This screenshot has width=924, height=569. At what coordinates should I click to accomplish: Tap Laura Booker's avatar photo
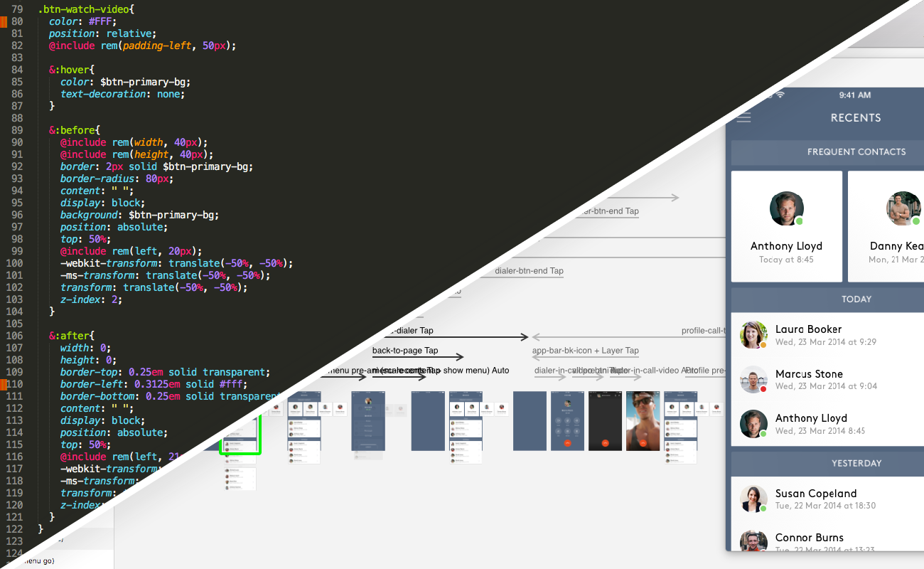tap(753, 335)
